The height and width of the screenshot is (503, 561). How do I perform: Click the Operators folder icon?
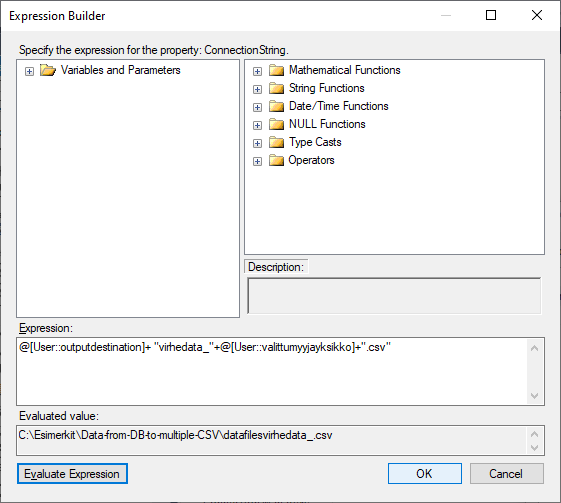point(276,160)
